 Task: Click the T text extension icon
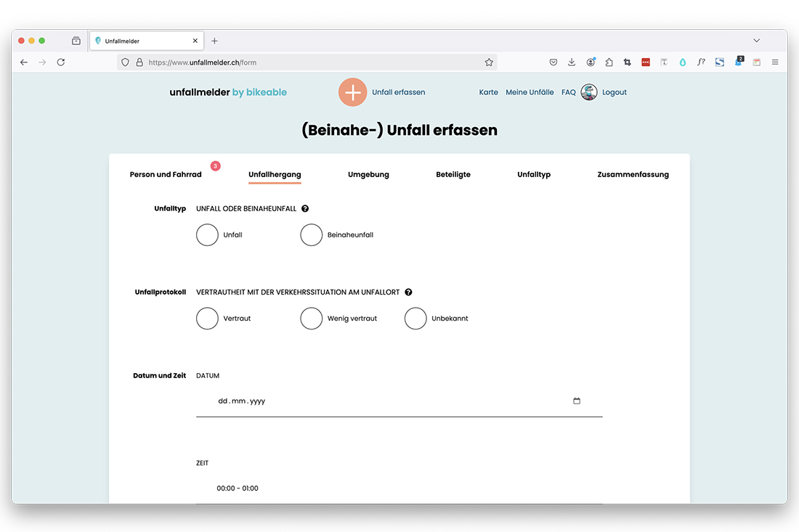664,62
